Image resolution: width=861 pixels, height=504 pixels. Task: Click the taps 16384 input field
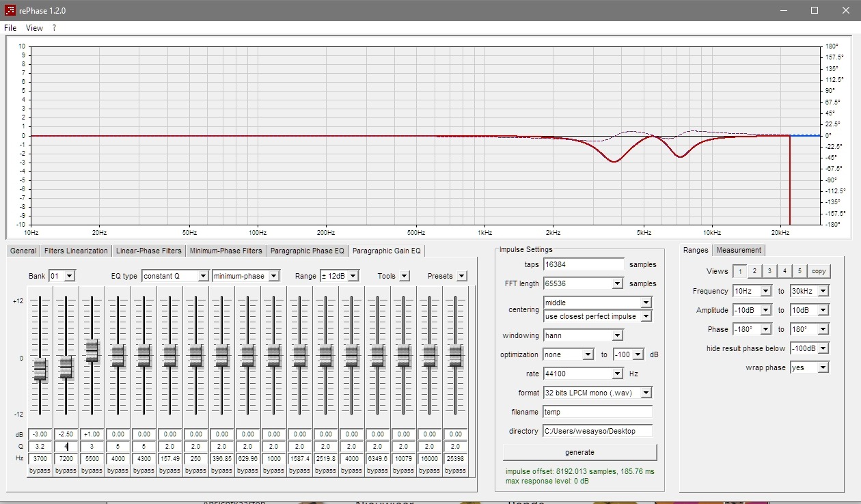click(x=584, y=264)
